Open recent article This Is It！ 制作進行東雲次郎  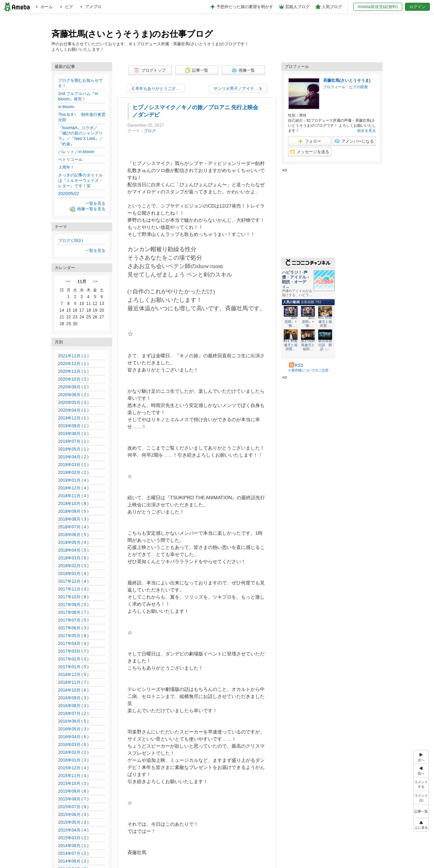pyautogui.click(x=81, y=117)
